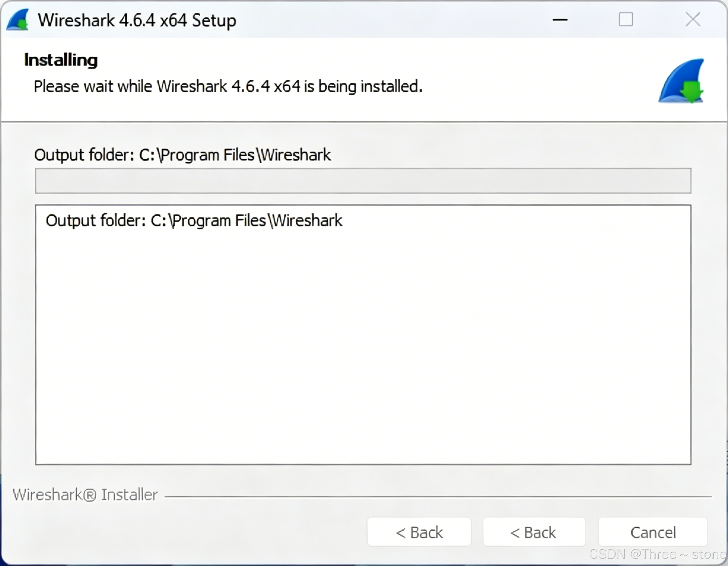Click the Wireshark fin icon in title bar

pyautogui.click(x=18, y=20)
